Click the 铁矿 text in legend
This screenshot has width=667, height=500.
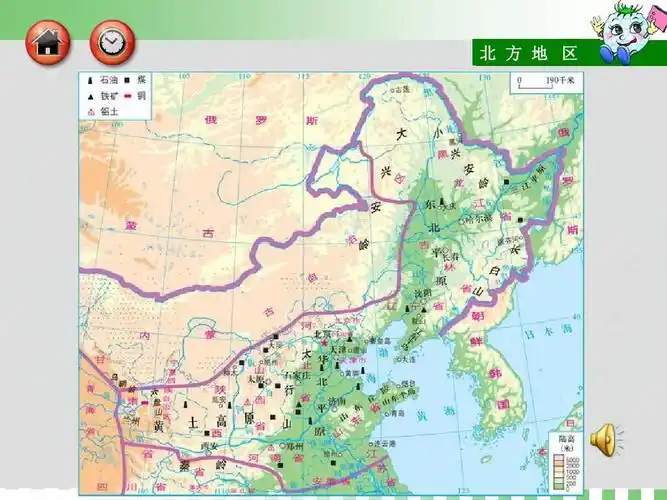tap(109, 97)
